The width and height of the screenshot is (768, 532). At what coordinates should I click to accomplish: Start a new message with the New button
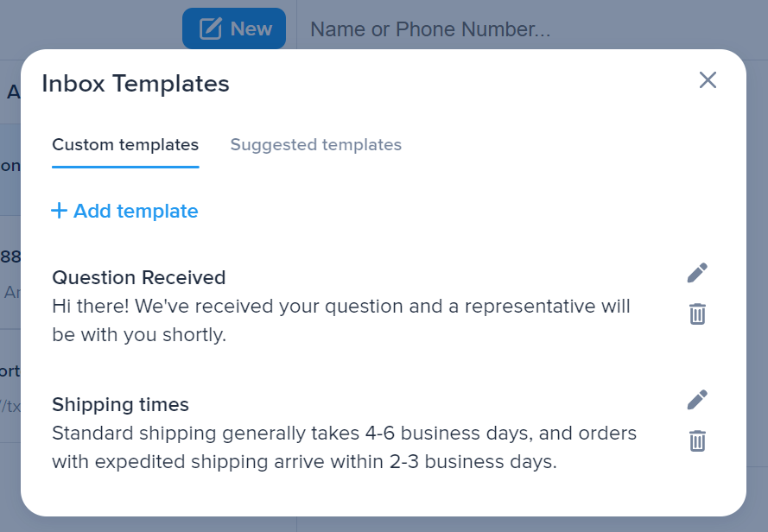234,28
